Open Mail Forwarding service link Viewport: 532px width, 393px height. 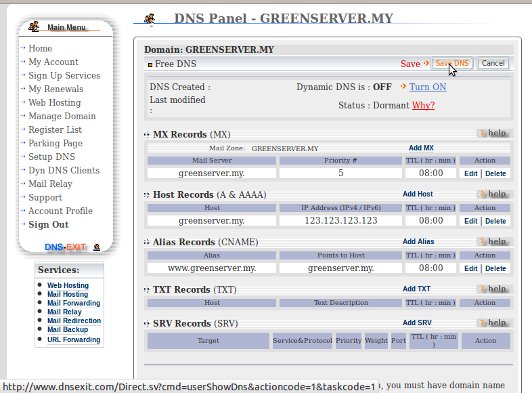tap(74, 303)
